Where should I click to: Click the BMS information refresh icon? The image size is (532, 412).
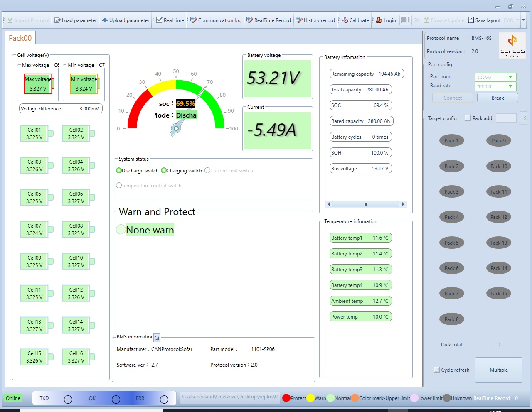(157, 338)
